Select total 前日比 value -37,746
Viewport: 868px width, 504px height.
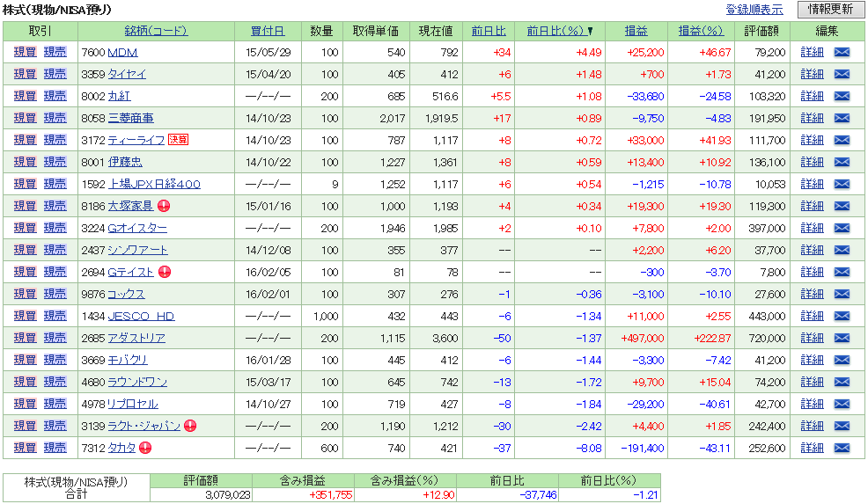tap(539, 495)
